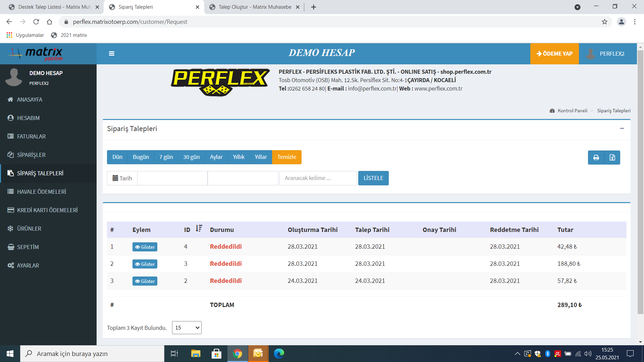
Task: Show order request with ID 3
Action: point(145,264)
